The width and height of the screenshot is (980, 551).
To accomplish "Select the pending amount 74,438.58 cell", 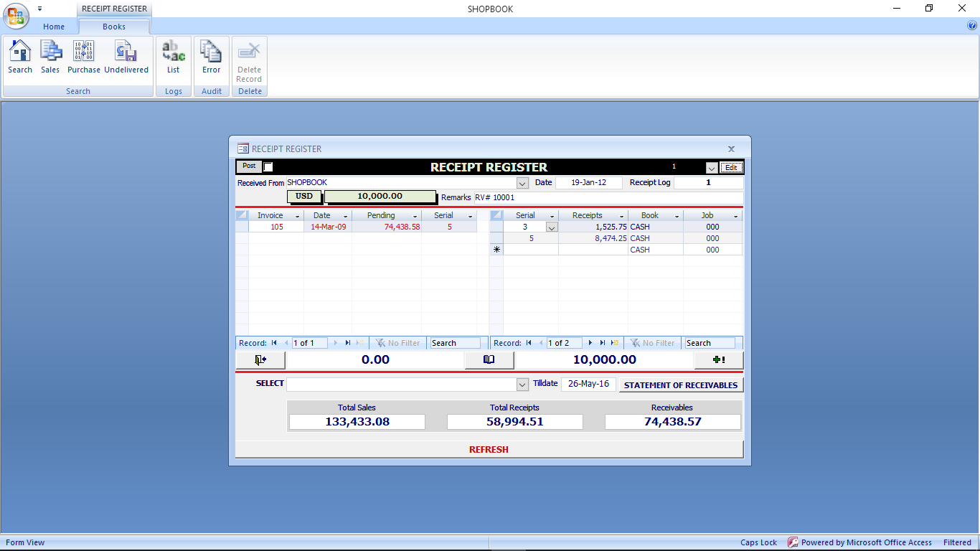I will 387,227.
